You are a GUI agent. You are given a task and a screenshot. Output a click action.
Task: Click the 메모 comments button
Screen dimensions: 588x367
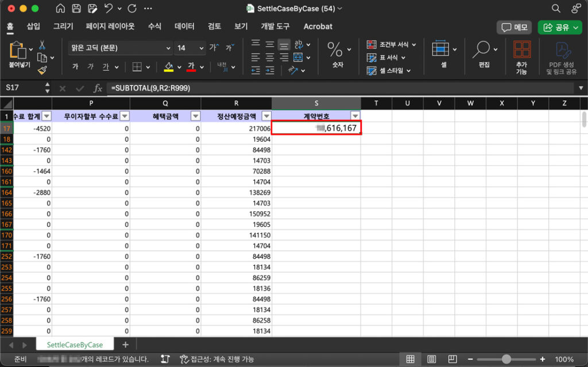[x=514, y=27]
